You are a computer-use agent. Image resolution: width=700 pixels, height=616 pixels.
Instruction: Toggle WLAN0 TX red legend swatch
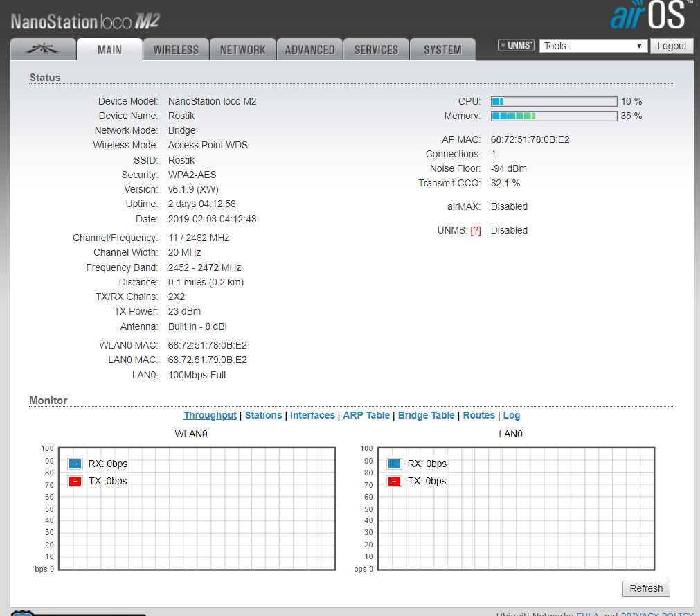[75, 481]
